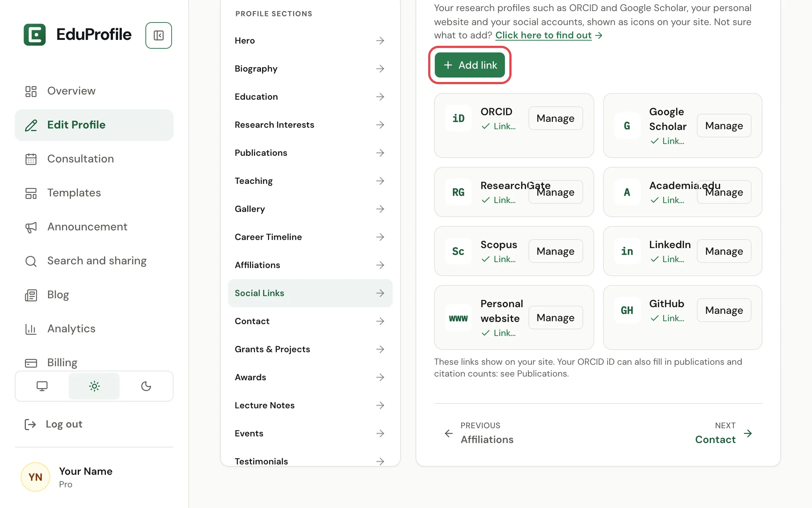812x508 pixels.
Task: Go to next section Contact
Action: point(723,433)
